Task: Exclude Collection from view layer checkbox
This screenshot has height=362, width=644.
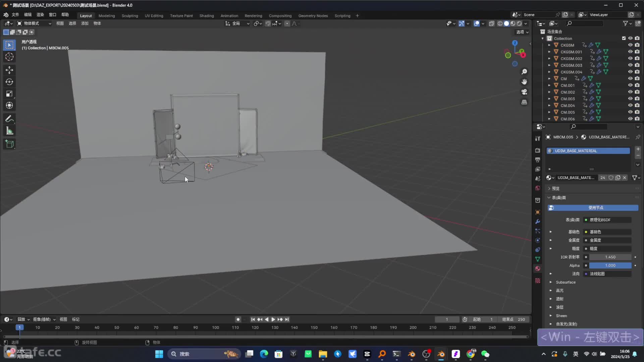Action: pyautogui.click(x=624, y=38)
